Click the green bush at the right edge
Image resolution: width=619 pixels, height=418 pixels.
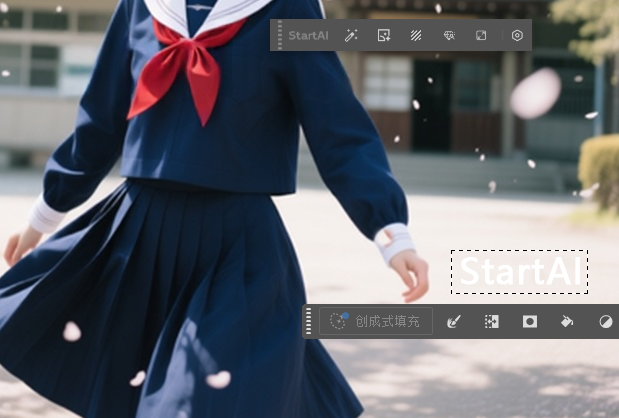(601, 168)
